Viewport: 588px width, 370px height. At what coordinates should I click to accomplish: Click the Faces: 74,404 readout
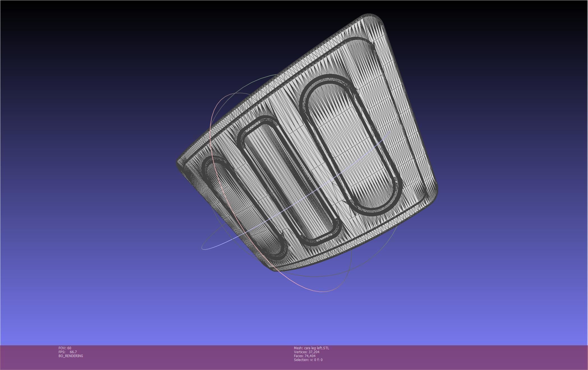click(x=305, y=356)
